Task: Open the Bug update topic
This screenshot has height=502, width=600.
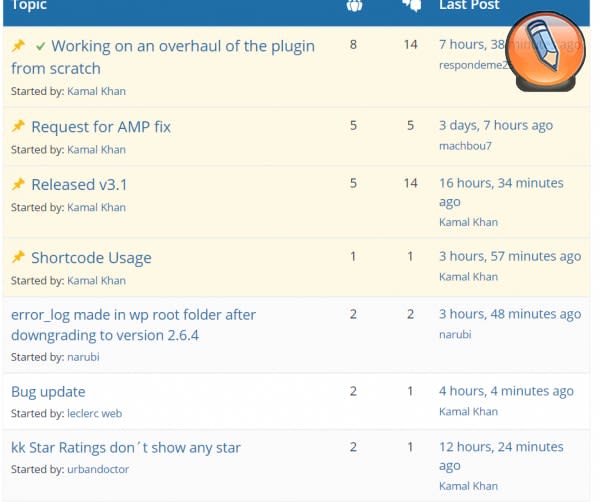Action: click(48, 392)
